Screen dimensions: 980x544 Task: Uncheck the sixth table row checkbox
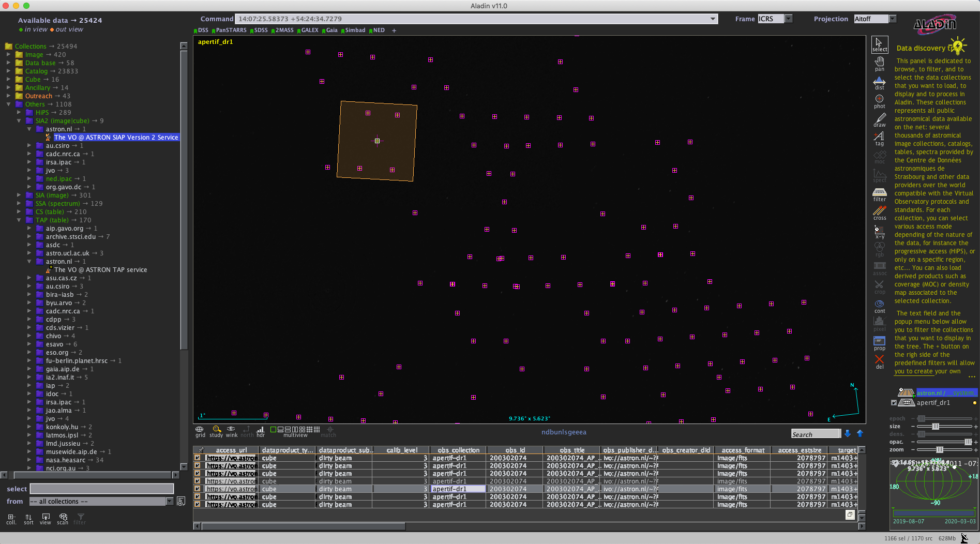coord(197,496)
